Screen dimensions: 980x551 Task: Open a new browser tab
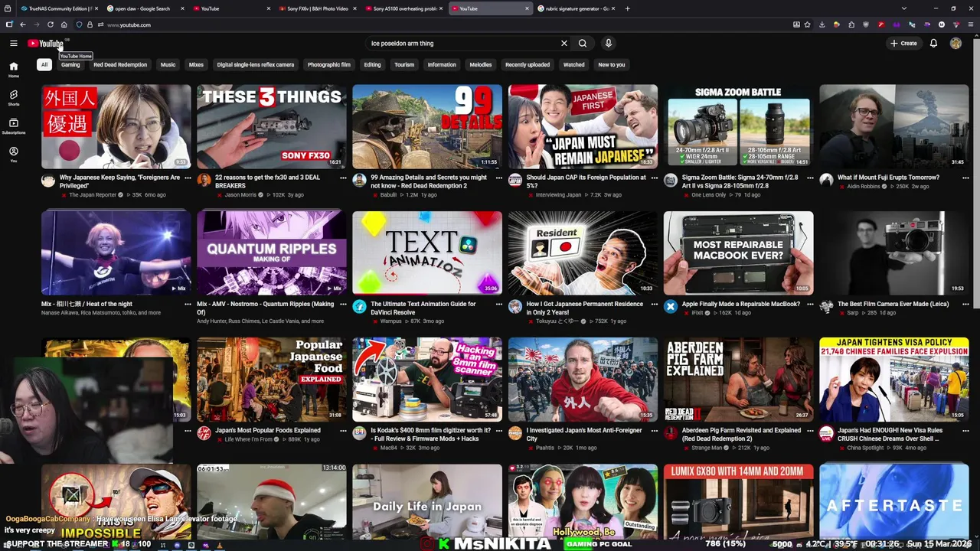[627, 8]
